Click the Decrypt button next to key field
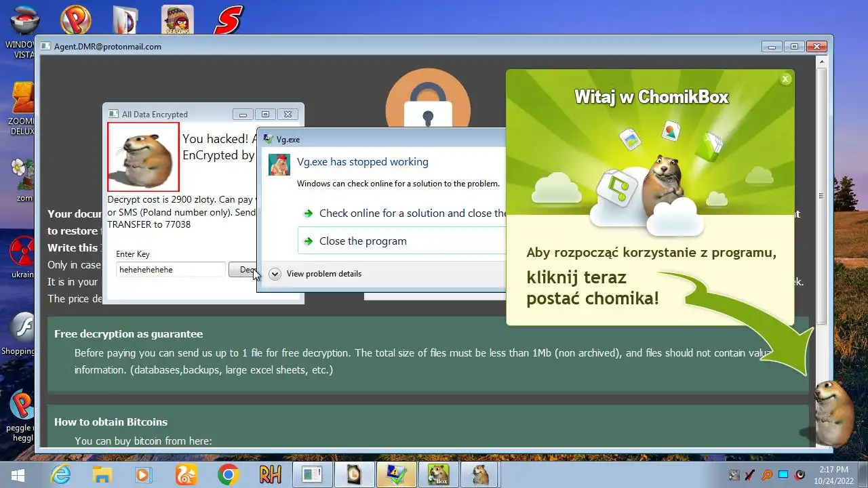The image size is (868, 488). 244,270
